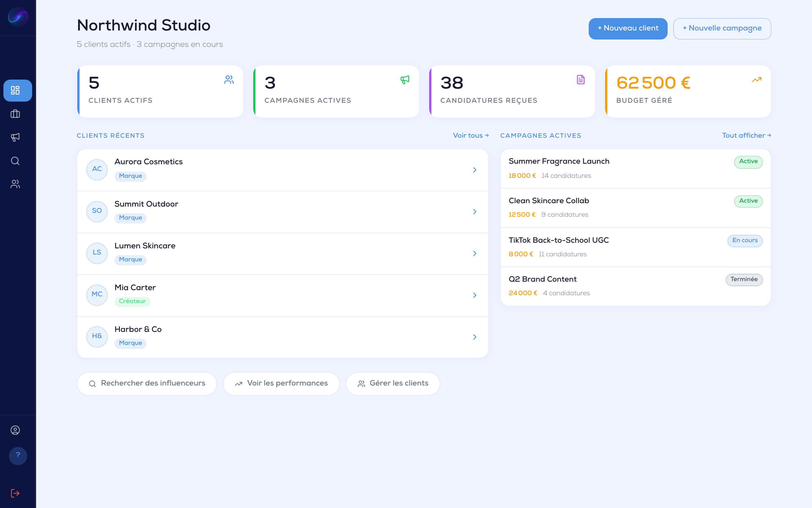Click the trend arrow icon on Budget géré card
Screen dimensions: 812x508
coord(757,80)
